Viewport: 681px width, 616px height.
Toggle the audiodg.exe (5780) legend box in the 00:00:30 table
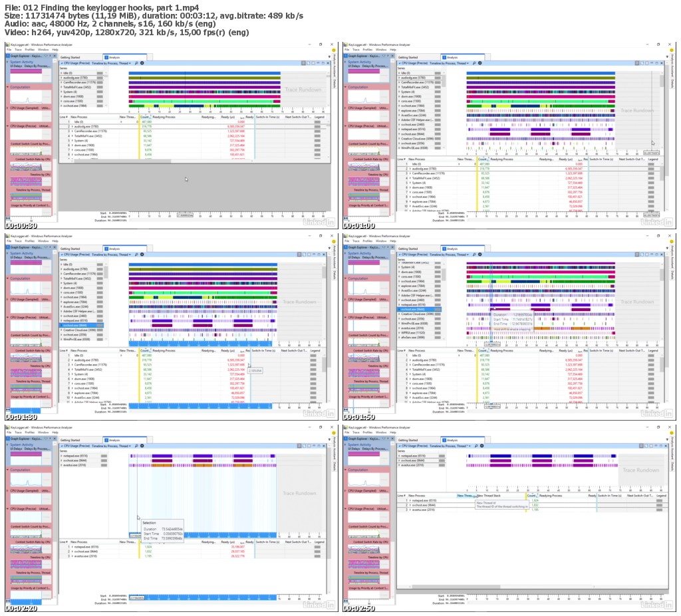point(317,126)
